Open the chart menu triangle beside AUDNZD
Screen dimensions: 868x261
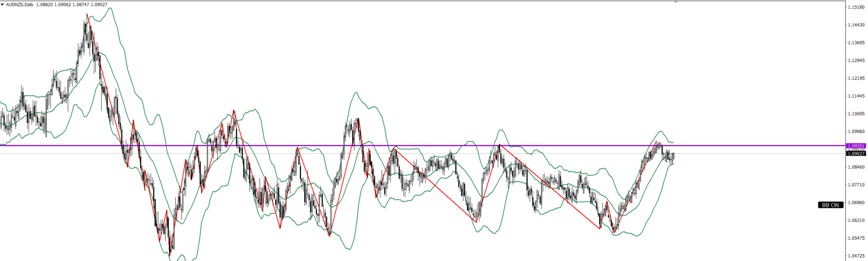point(2,5)
